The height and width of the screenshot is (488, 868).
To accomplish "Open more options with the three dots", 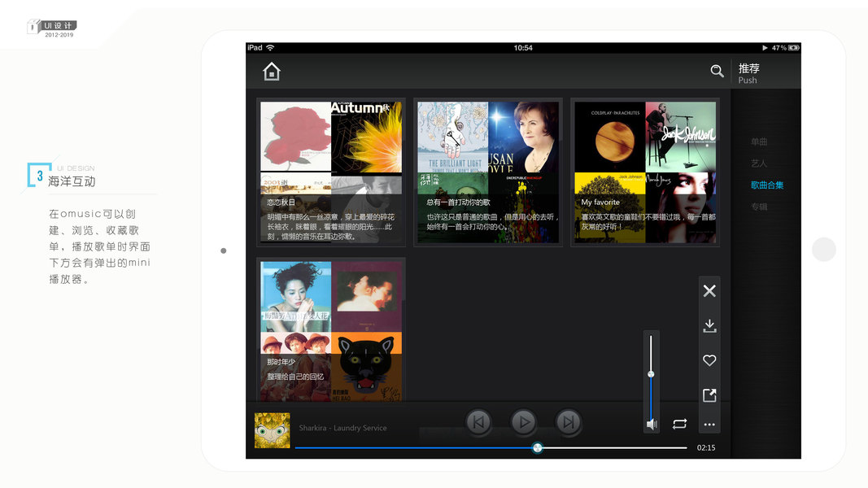I will 709,425.
